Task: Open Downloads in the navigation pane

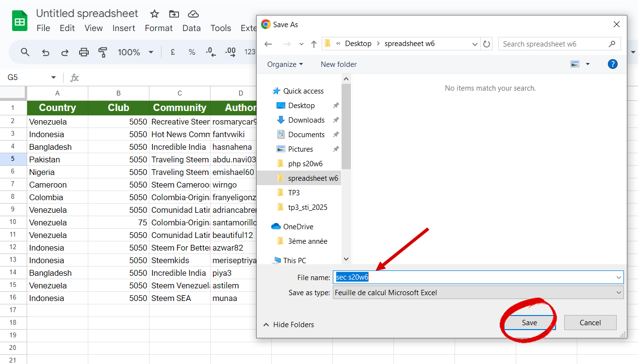Action: [306, 120]
